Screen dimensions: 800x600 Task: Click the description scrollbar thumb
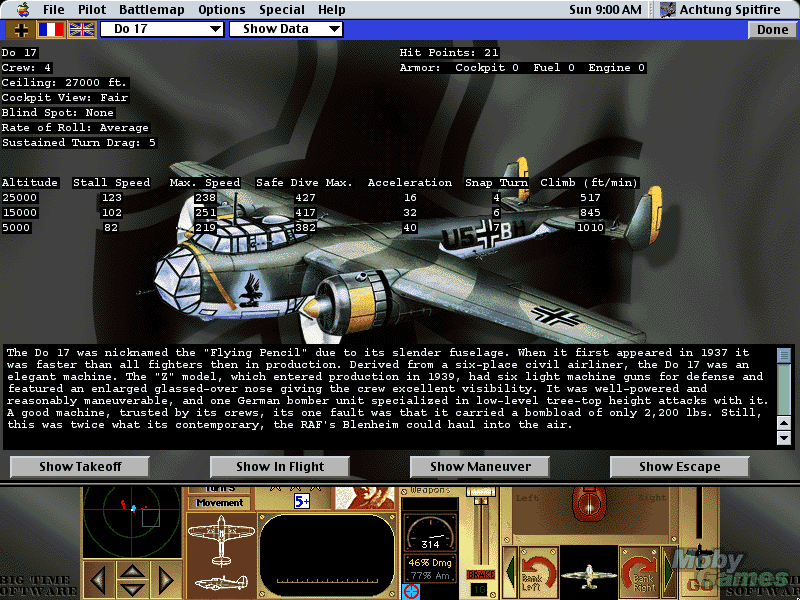coord(784,355)
